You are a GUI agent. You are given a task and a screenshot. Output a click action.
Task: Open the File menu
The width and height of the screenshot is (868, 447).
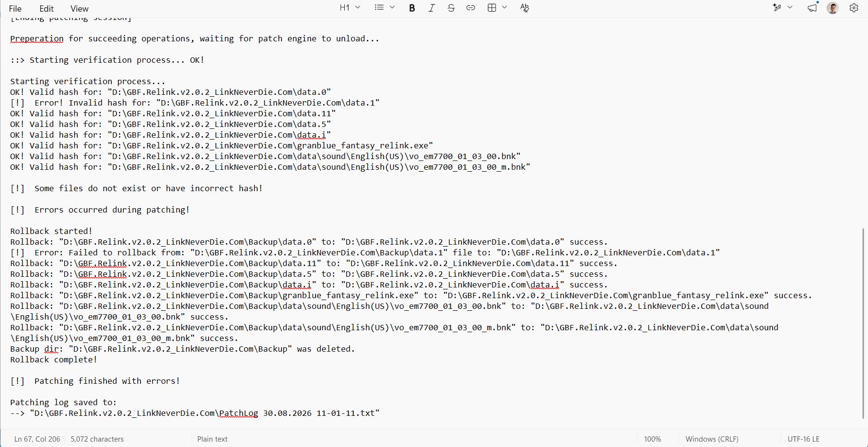[x=15, y=8]
